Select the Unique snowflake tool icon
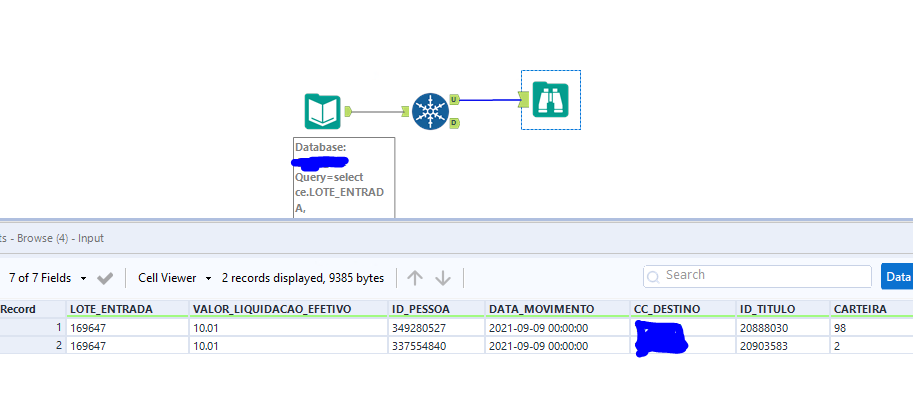 [430, 111]
